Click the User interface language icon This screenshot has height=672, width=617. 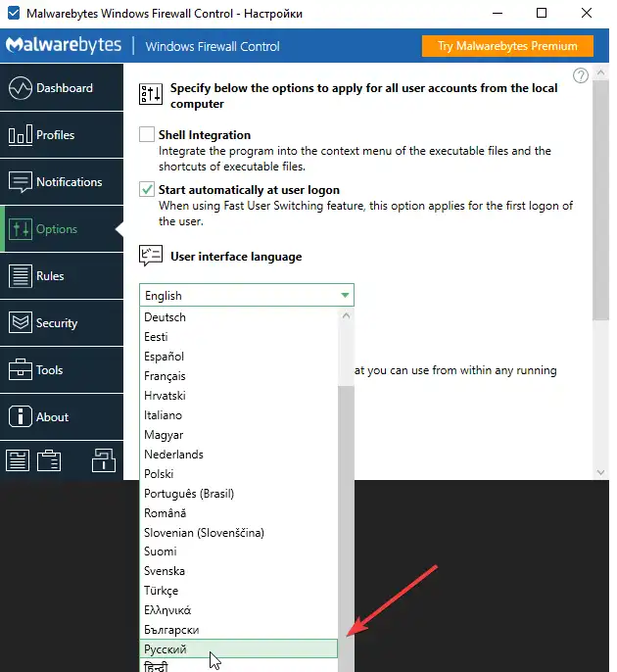point(151,256)
